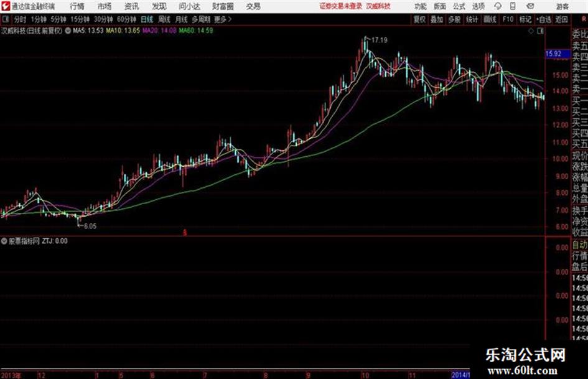Image resolution: width=588 pixels, height=379 pixels.
Task: Click the 现价 row in right panel
Action: click(x=579, y=156)
